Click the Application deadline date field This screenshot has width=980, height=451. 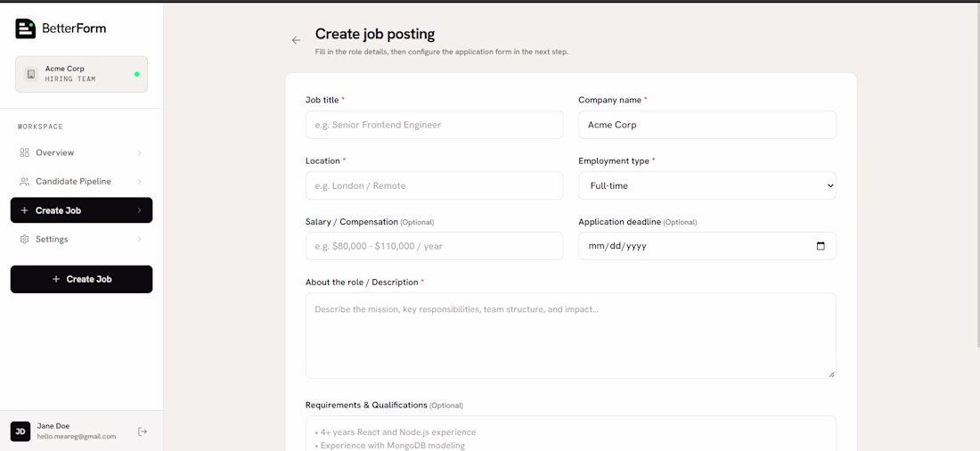(706, 246)
